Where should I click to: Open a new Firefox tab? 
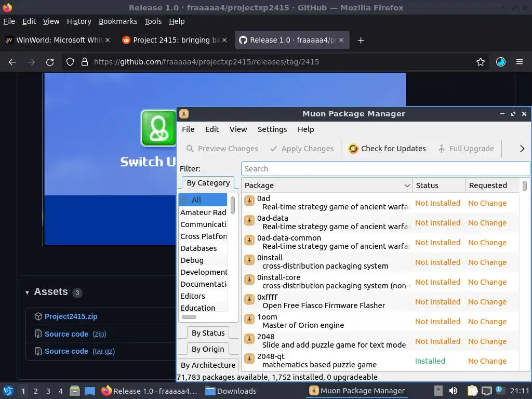pyautogui.click(x=361, y=41)
